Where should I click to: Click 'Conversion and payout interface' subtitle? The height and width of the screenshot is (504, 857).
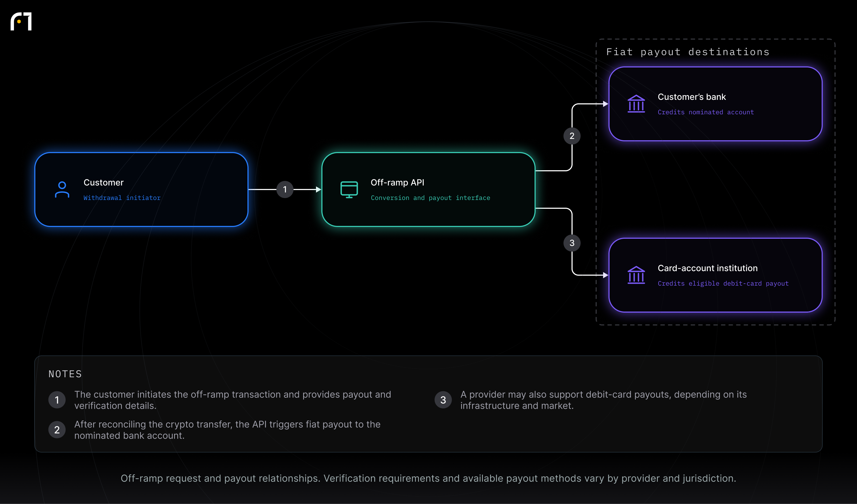[x=430, y=198]
